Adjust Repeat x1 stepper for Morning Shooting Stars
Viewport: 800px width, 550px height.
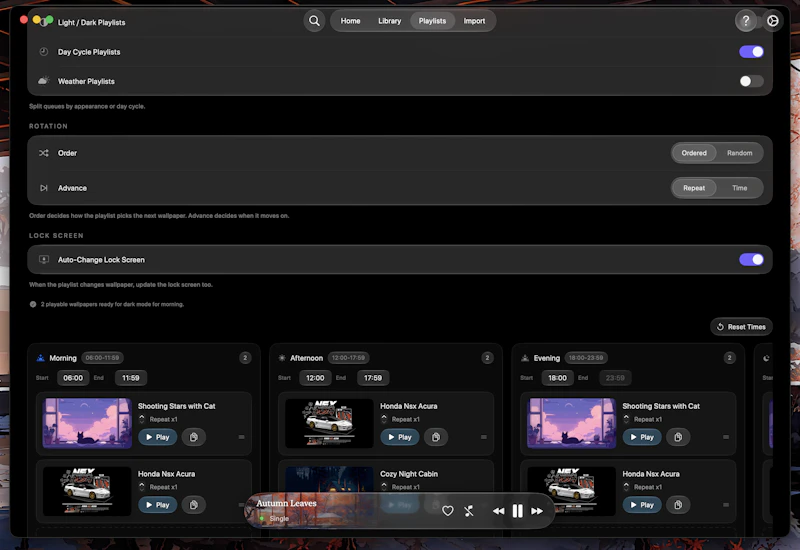142,419
